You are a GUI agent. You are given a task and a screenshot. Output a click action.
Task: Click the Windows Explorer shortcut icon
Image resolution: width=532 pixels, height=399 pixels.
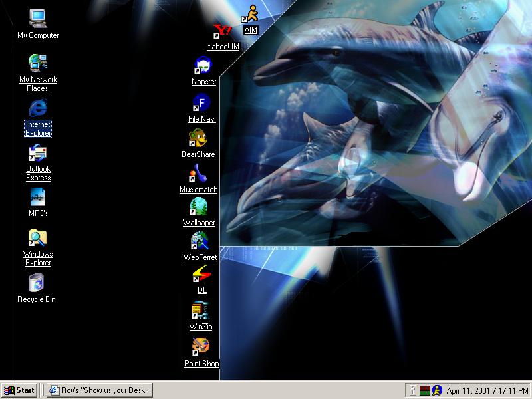(38, 238)
